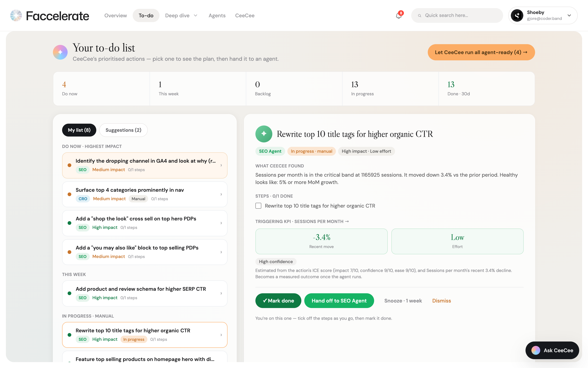
Task: Click the green dot on shop the look task
Action: click(x=69, y=223)
